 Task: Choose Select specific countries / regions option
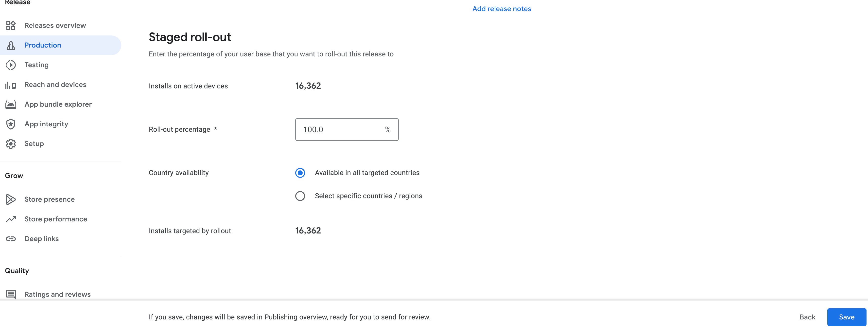[300, 196]
